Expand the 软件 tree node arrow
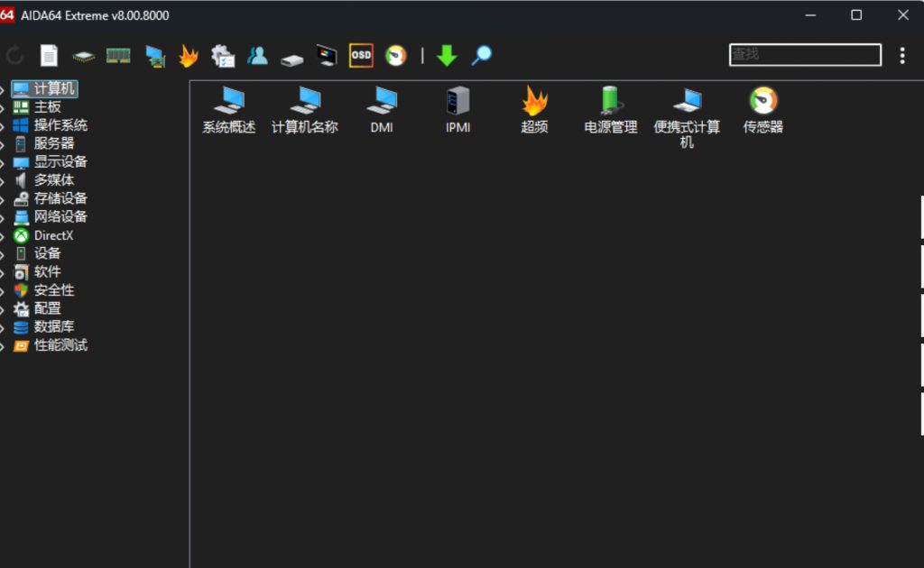 coord(3,273)
